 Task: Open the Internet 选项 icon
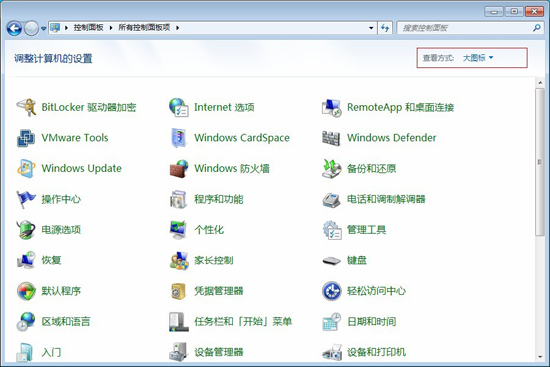[179, 107]
